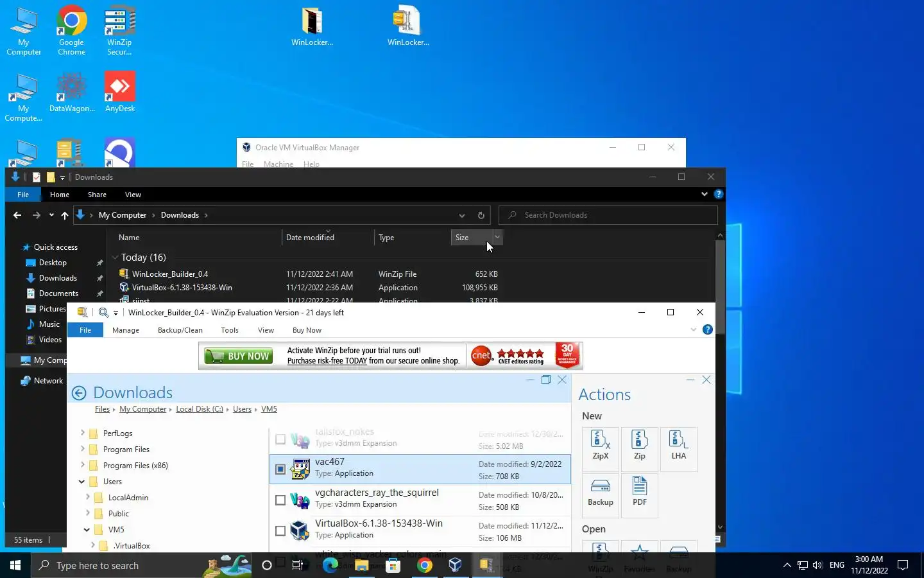Image resolution: width=924 pixels, height=578 pixels.
Task: Open Microsoft Edge from taskbar
Action: [x=330, y=565]
